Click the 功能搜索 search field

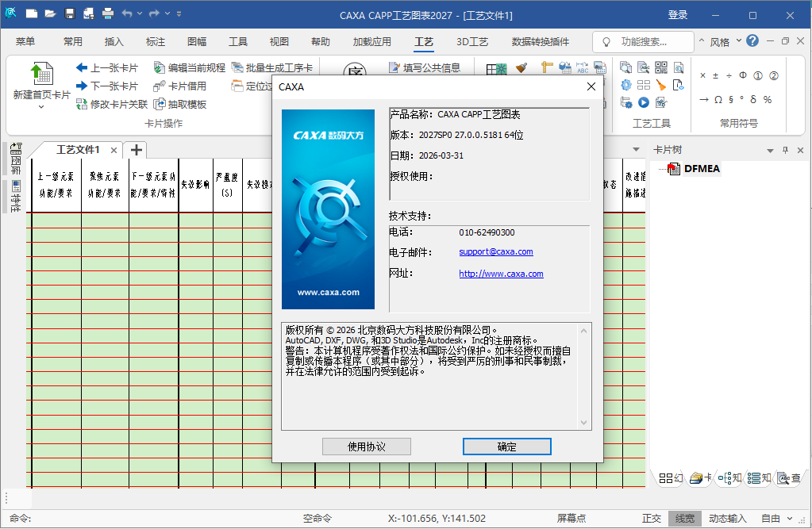[x=643, y=42]
